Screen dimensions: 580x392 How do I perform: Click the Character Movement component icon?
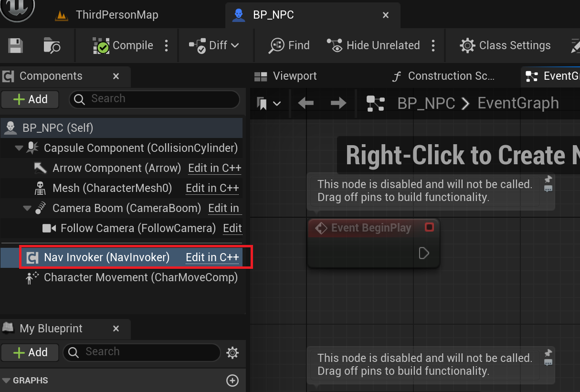(32, 277)
